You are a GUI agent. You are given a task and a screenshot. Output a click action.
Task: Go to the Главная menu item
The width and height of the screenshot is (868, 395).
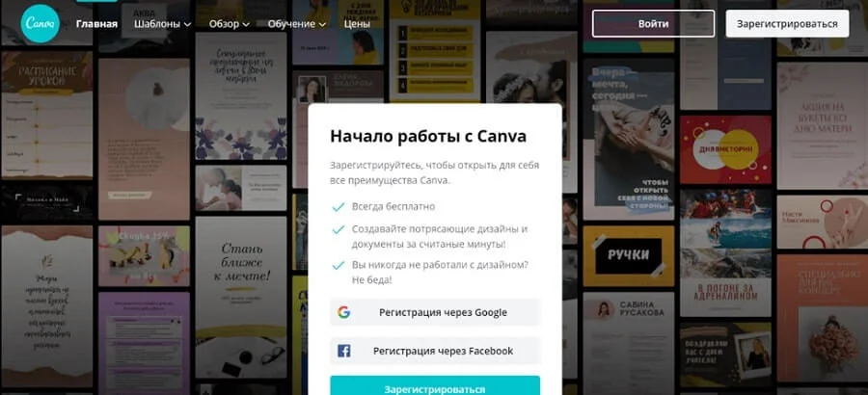pos(96,24)
